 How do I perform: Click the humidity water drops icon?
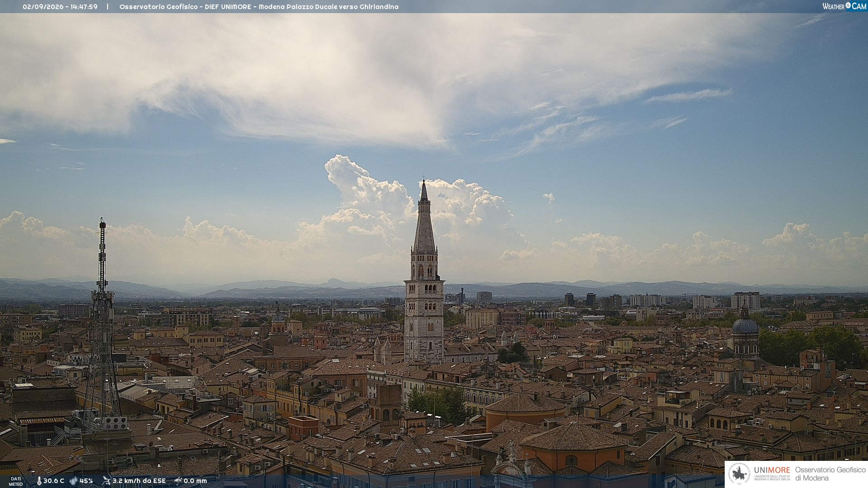point(73,481)
